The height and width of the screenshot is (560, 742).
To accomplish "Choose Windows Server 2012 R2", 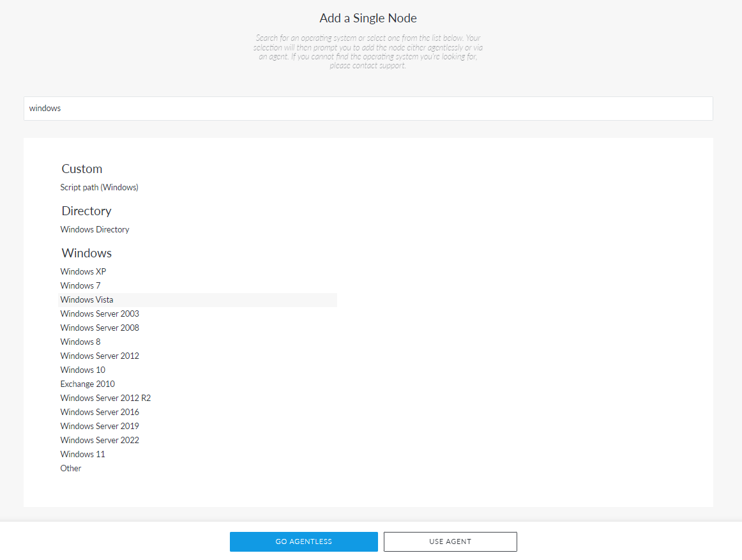I will pyautogui.click(x=105, y=398).
